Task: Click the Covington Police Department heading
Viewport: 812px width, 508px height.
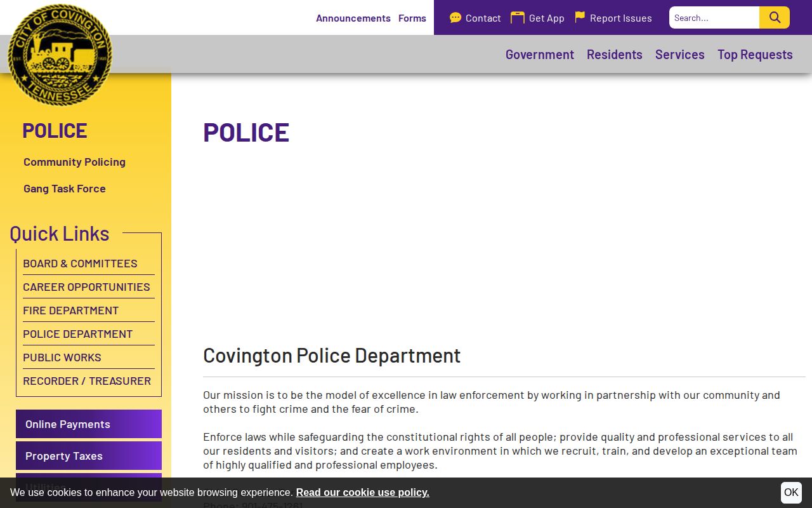Action: [x=332, y=356]
